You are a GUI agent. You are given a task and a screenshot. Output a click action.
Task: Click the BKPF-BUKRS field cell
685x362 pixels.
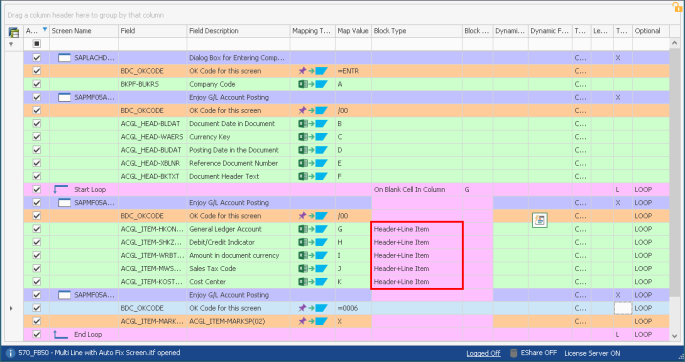pos(153,84)
